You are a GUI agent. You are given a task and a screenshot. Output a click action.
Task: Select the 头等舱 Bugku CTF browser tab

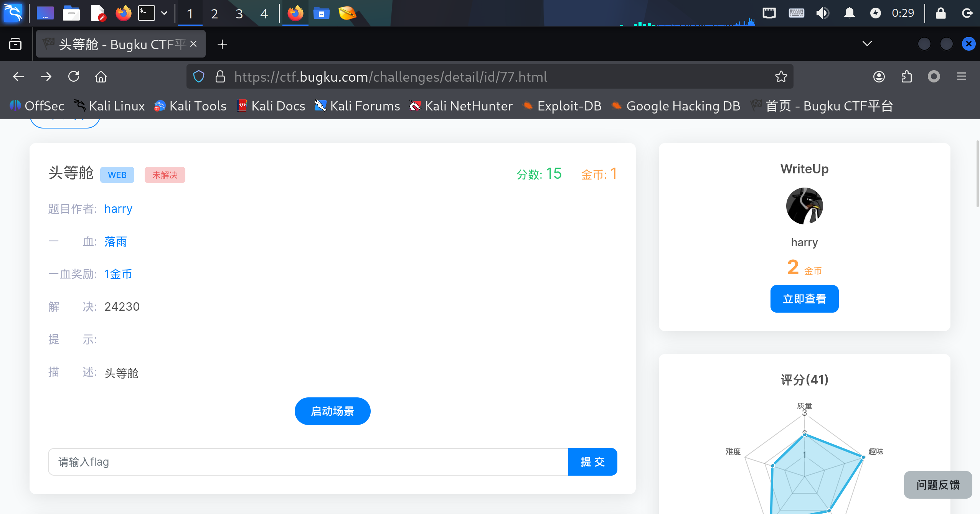[115, 44]
